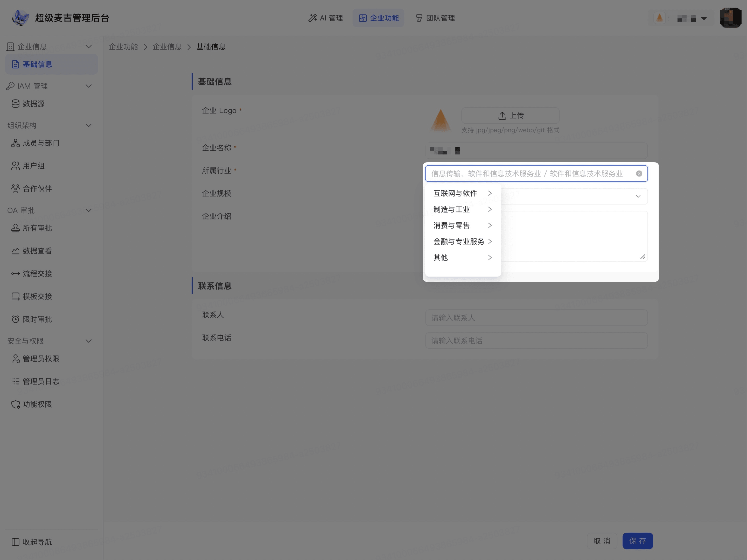Screen dimensions: 747x560
Task: Click the 模板交接 template icon
Action: coord(16,296)
